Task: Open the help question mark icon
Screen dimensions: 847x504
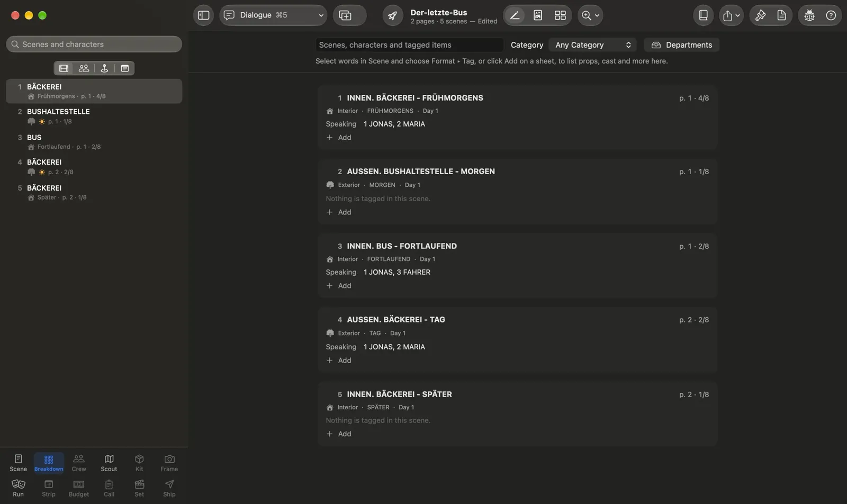Action: (x=831, y=15)
